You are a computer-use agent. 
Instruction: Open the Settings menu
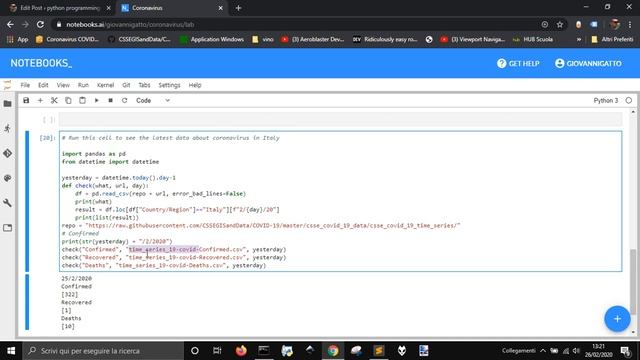tap(169, 85)
